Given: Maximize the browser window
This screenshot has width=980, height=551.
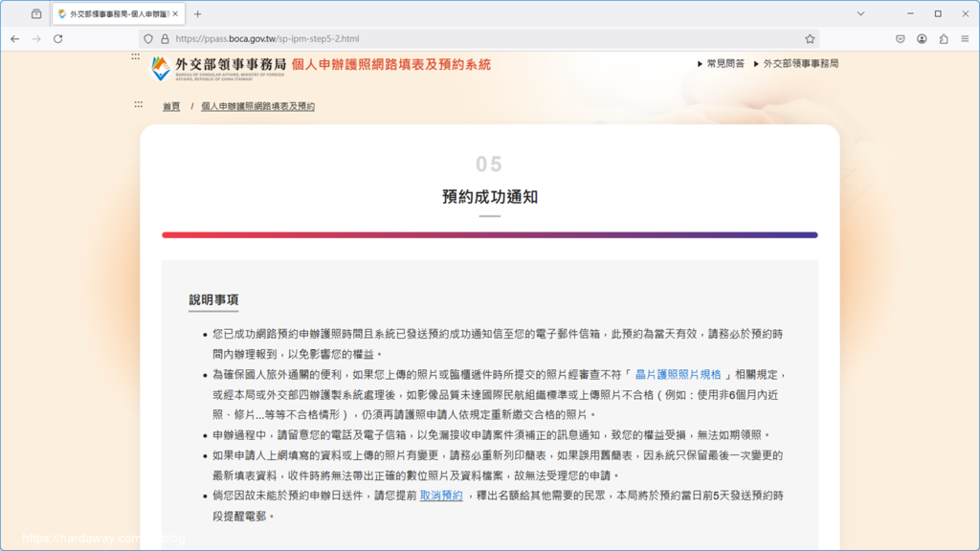Looking at the screenshot, I should (938, 13).
